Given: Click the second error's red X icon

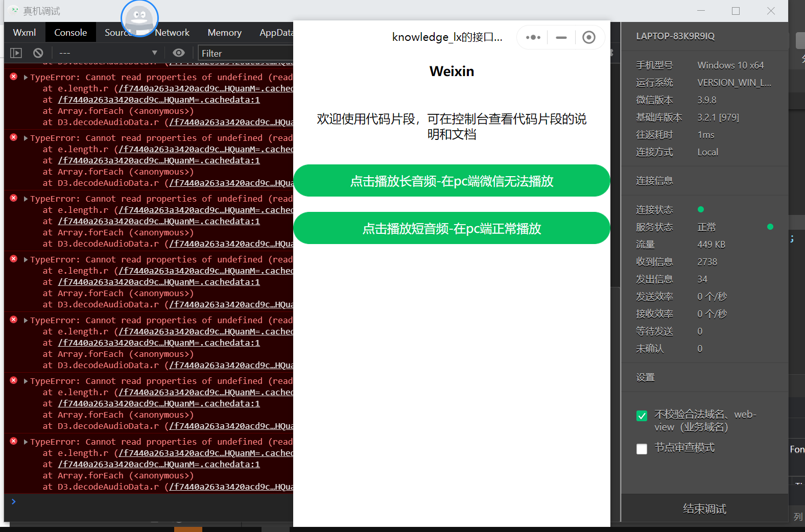Looking at the screenshot, I should coord(14,137).
